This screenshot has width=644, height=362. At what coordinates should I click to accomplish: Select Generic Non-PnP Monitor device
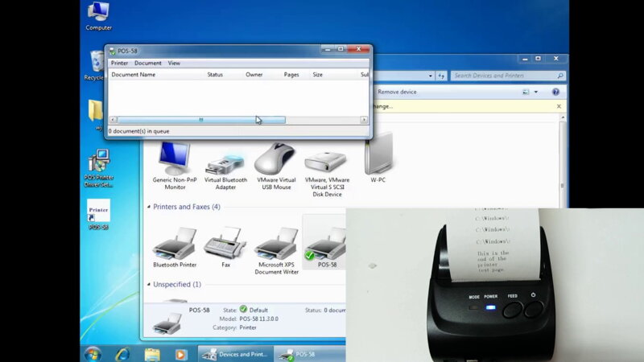[x=175, y=166]
